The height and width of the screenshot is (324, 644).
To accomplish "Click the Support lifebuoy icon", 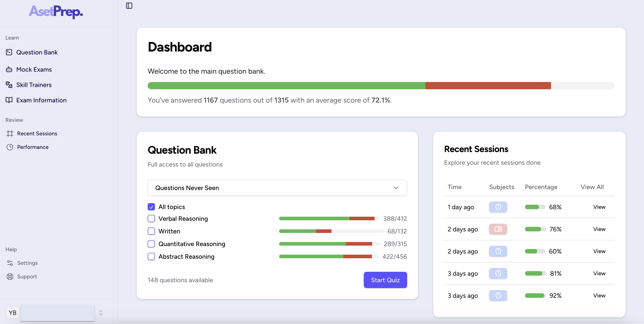I will pyautogui.click(x=10, y=276).
